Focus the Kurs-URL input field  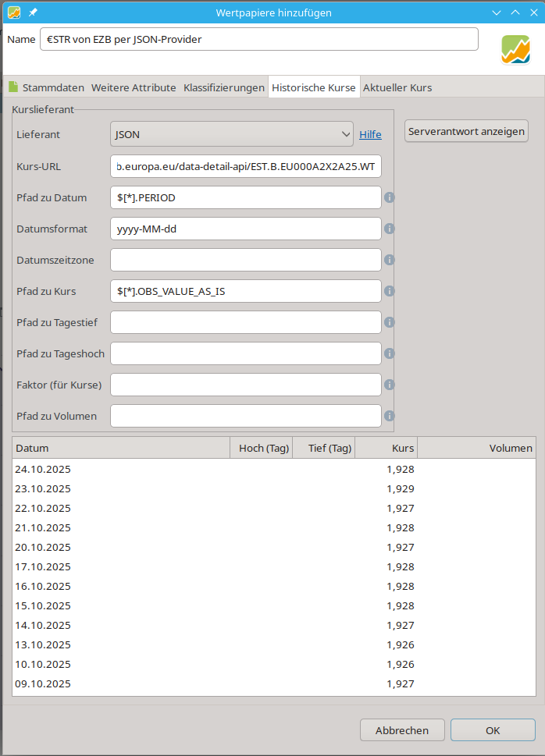(x=246, y=166)
